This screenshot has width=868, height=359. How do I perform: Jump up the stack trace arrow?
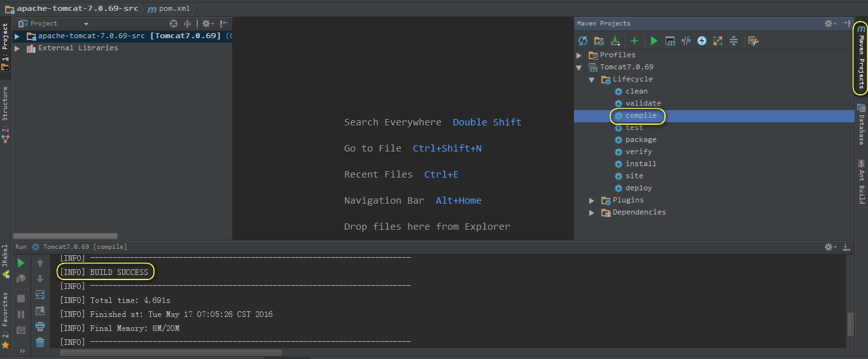pos(40,263)
